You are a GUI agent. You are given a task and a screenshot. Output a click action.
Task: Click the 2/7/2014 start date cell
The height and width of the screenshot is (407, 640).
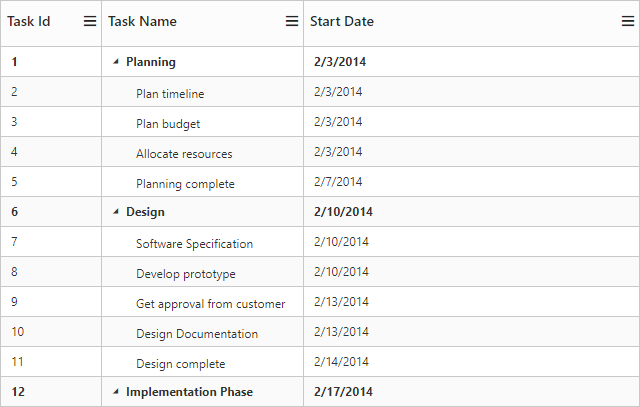coord(338,182)
